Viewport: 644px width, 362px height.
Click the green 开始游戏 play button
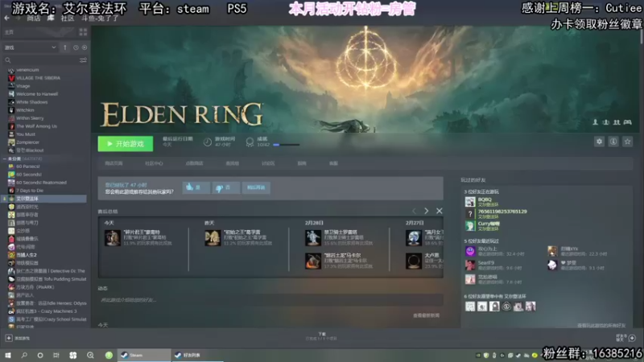click(126, 144)
